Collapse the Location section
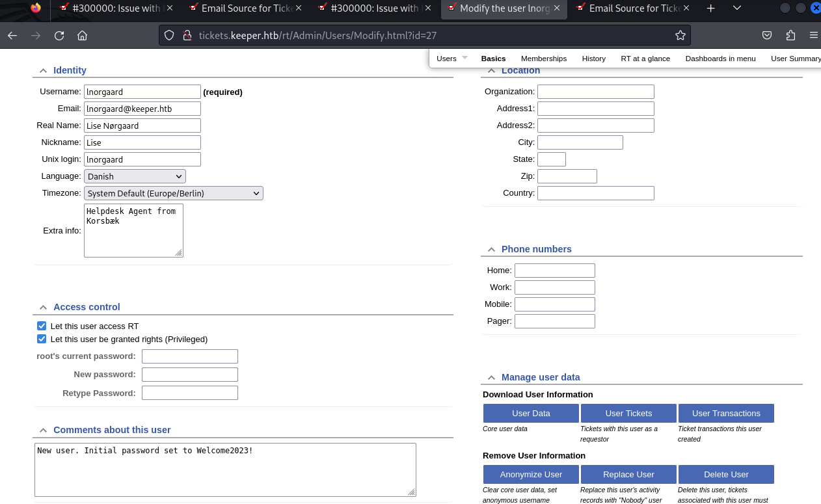The width and height of the screenshot is (821, 504). coord(491,71)
